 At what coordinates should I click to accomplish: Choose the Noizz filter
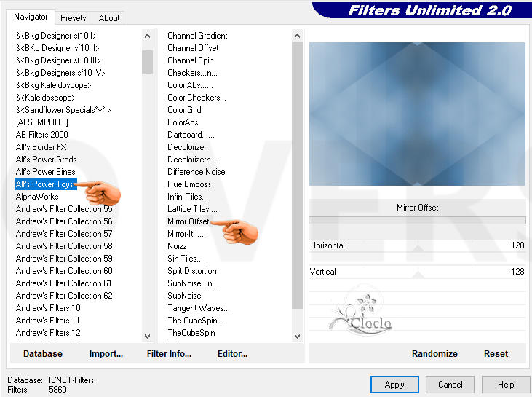177,246
